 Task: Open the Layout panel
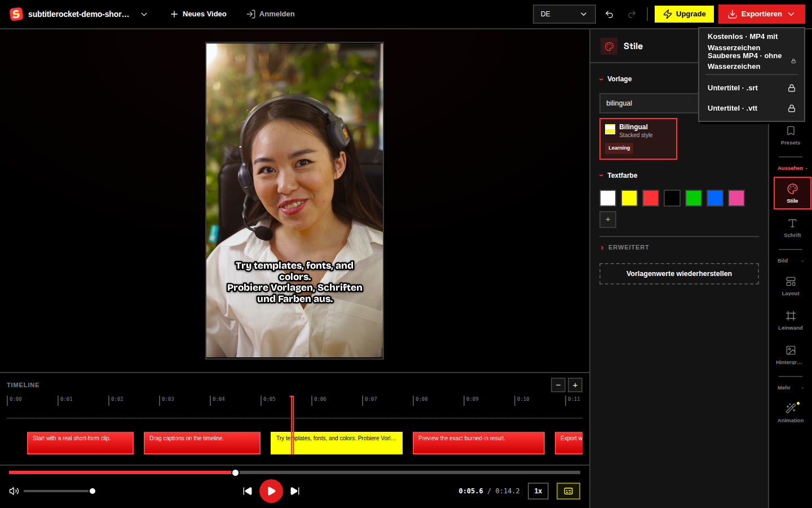[791, 286]
